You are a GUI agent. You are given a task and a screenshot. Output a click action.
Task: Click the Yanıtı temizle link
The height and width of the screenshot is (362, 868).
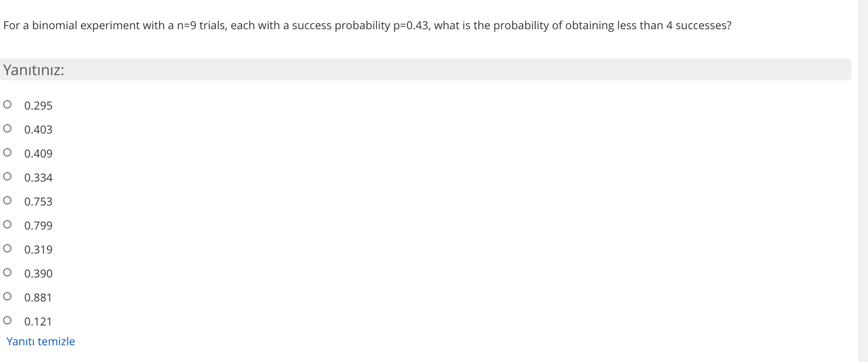[41, 341]
